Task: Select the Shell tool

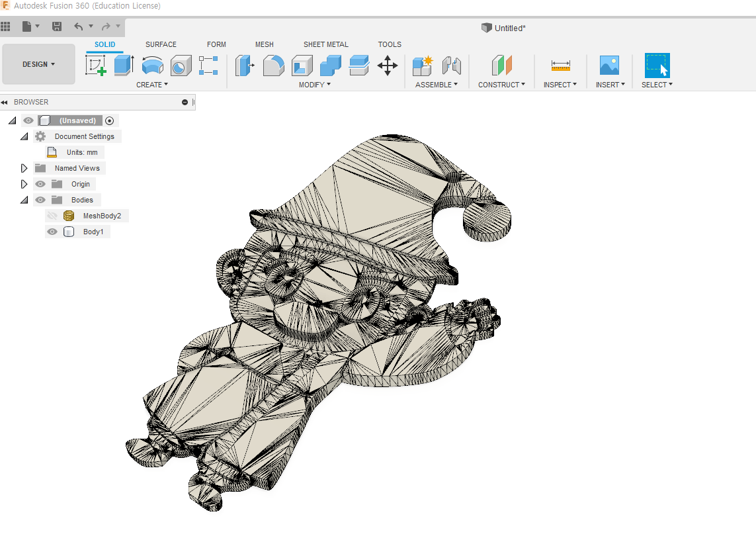Action: tap(302, 66)
